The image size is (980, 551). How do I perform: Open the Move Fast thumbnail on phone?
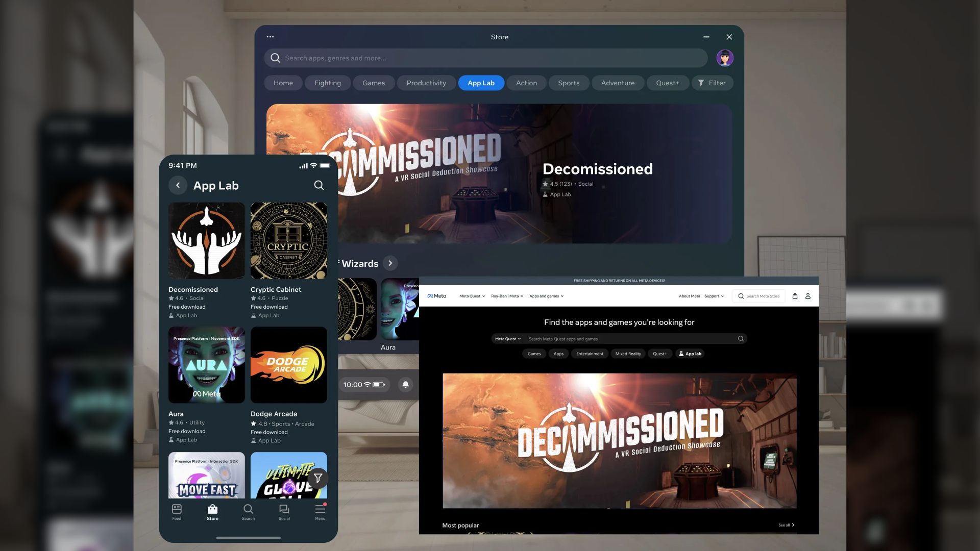pyautogui.click(x=207, y=475)
